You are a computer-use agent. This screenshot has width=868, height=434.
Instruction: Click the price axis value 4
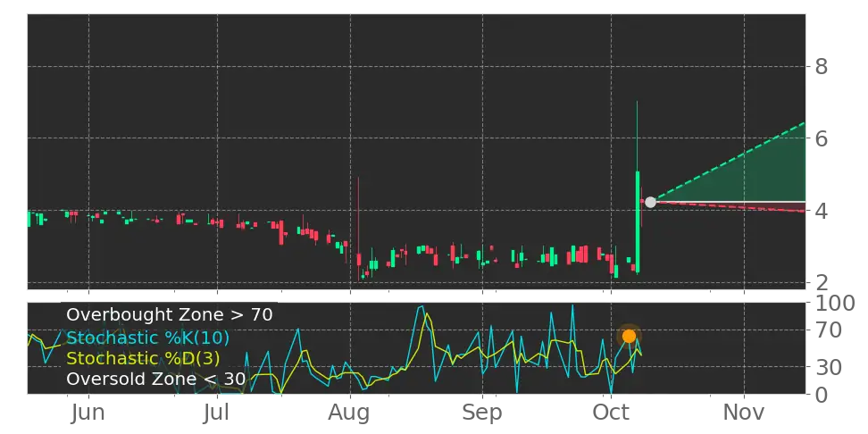(821, 211)
